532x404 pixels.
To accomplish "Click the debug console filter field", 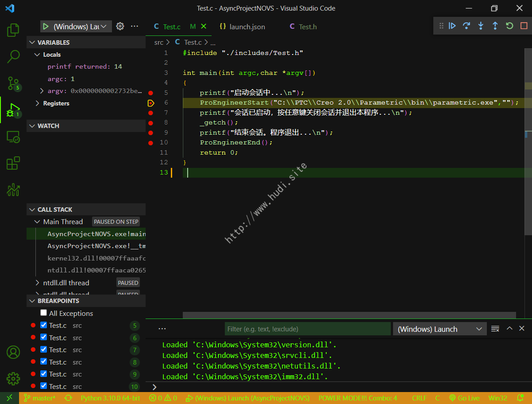I will click(308, 329).
